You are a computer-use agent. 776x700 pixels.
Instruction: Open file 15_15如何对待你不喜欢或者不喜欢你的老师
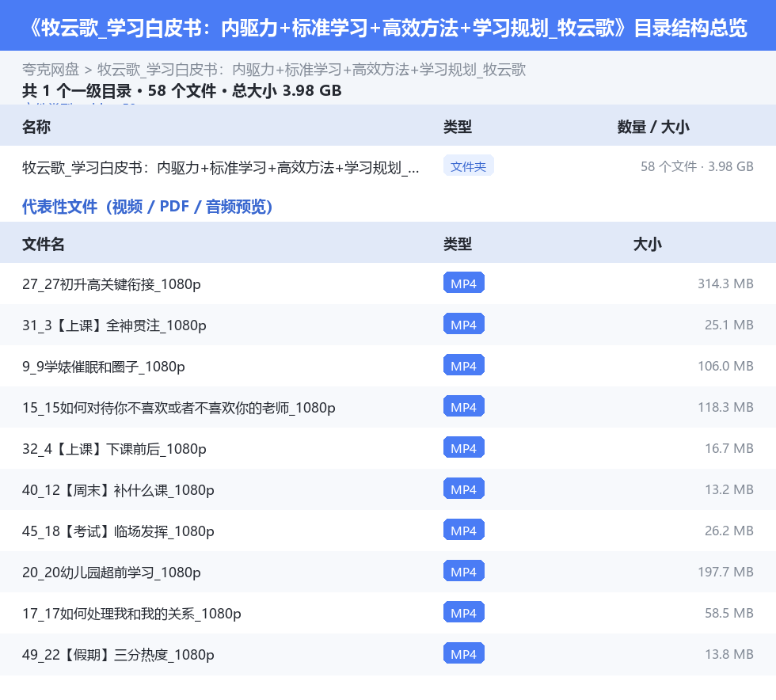(x=179, y=408)
